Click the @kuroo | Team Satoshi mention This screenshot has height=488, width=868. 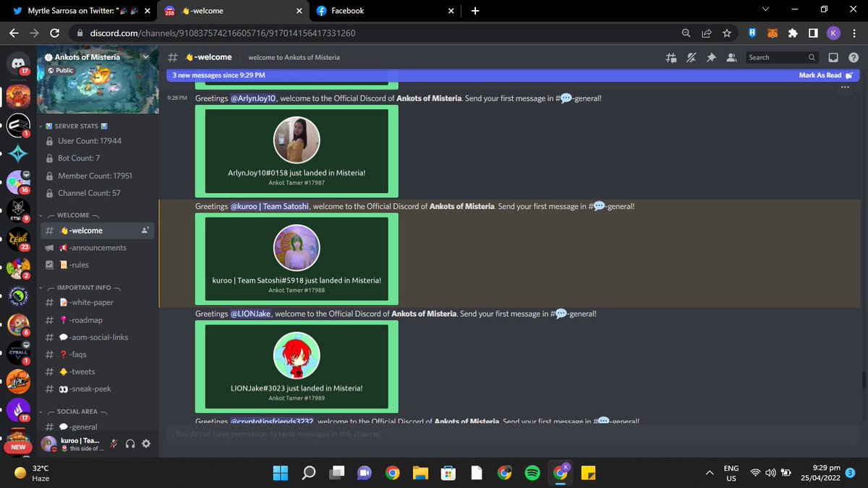[x=270, y=207]
